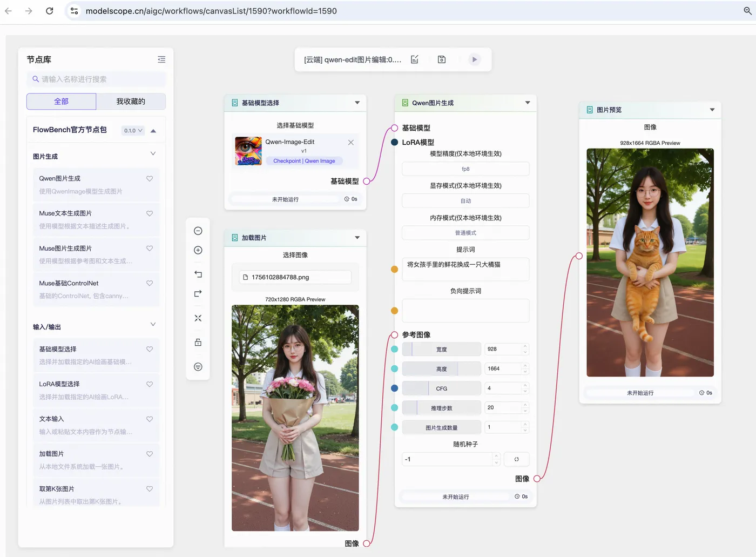Randomize seed with refresh button

516,459
